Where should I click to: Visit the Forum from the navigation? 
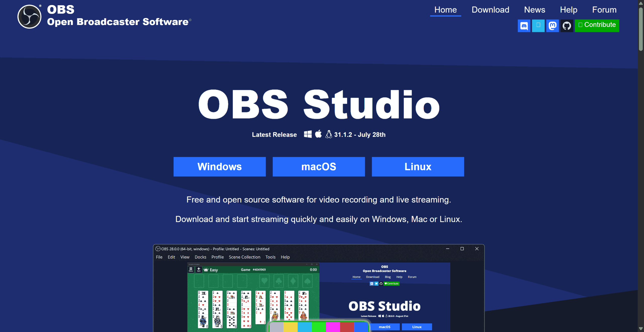tap(604, 10)
